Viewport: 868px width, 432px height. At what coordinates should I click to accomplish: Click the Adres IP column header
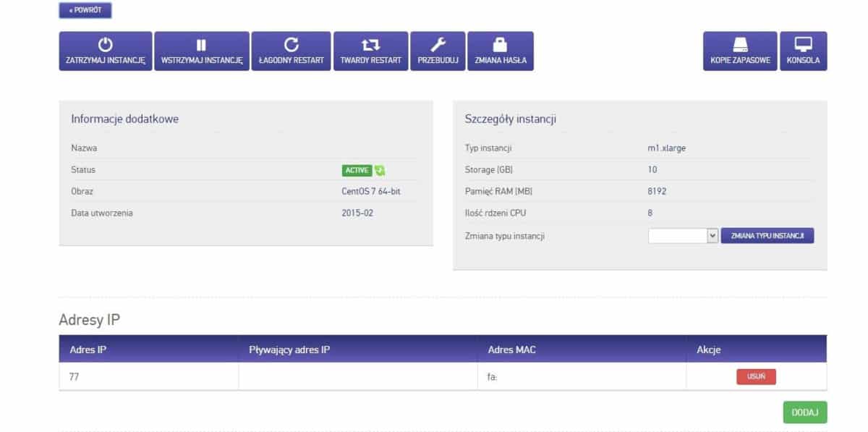(88, 350)
